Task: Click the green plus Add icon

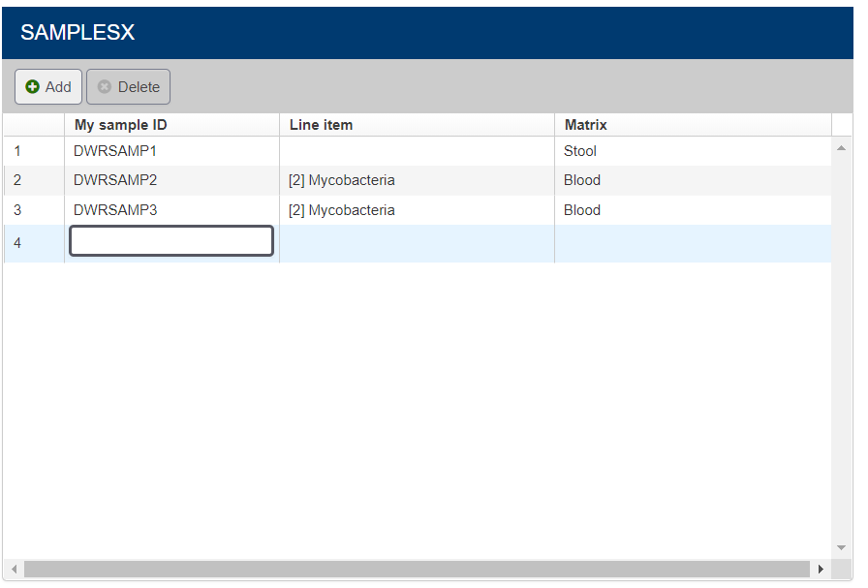Action: (x=33, y=87)
